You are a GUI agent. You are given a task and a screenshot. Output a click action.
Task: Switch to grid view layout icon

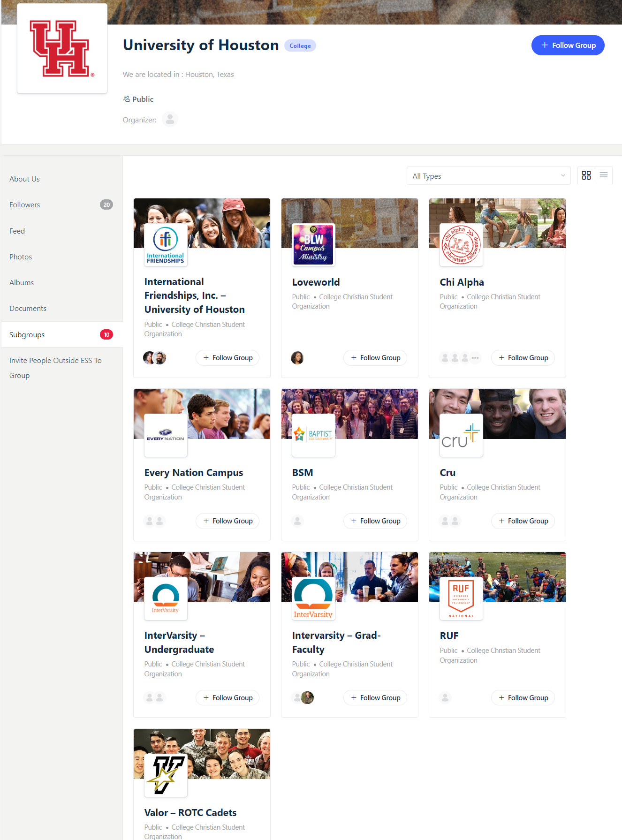(586, 175)
